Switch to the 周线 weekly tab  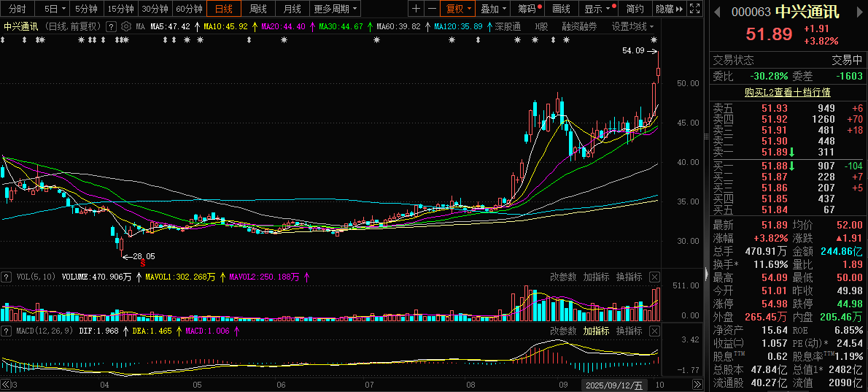click(x=258, y=8)
